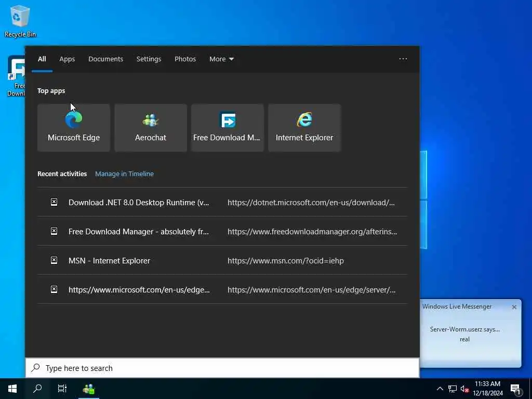Viewport: 532px width, 399px height.
Task: Close the Windows Live Messenger notification
Action: click(x=514, y=307)
